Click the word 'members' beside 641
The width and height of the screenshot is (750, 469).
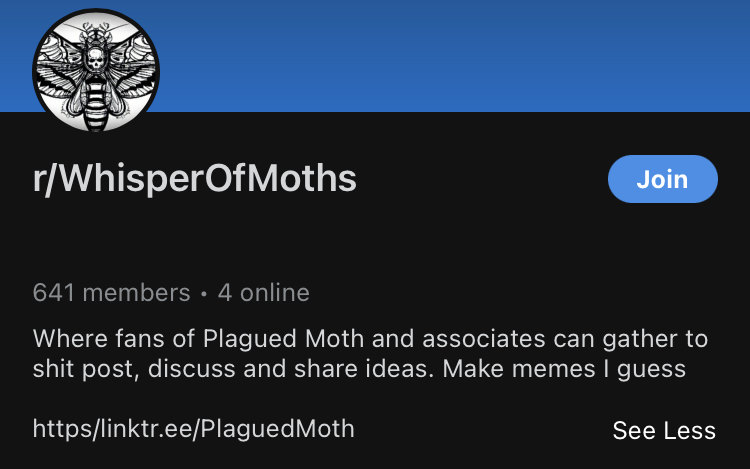[x=136, y=293]
